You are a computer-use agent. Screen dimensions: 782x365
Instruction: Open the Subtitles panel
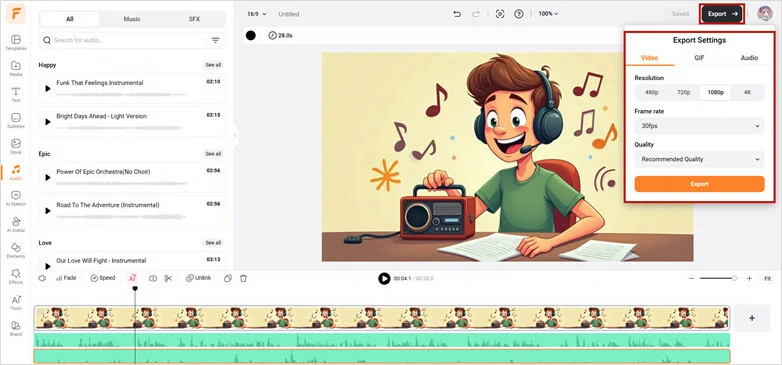(16, 120)
